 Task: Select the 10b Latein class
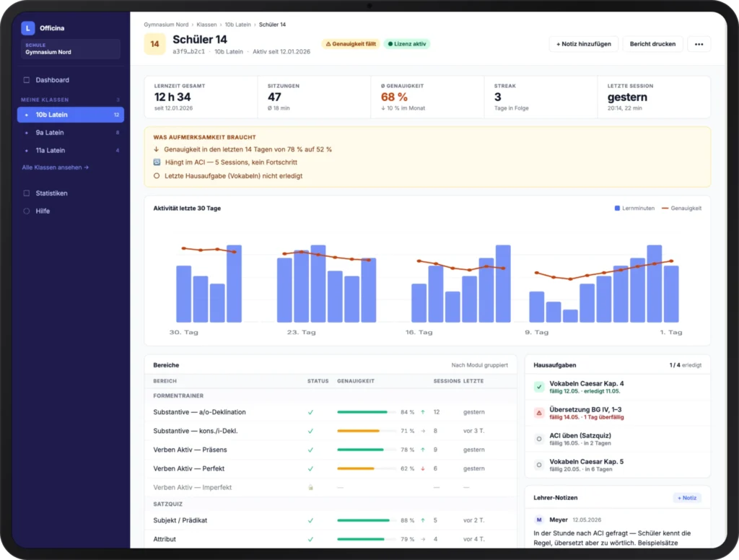pos(71,115)
